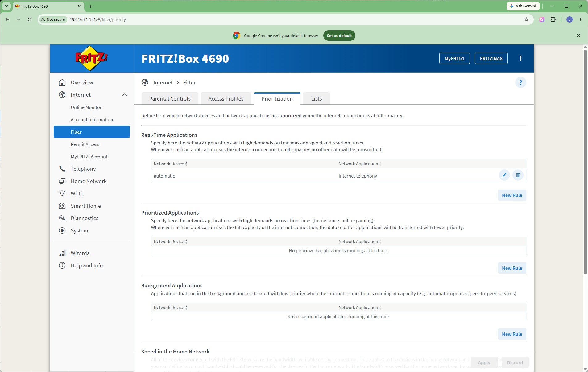This screenshot has width=588, height=372.
Task: Click the Apply button
Action: point(484,362)
